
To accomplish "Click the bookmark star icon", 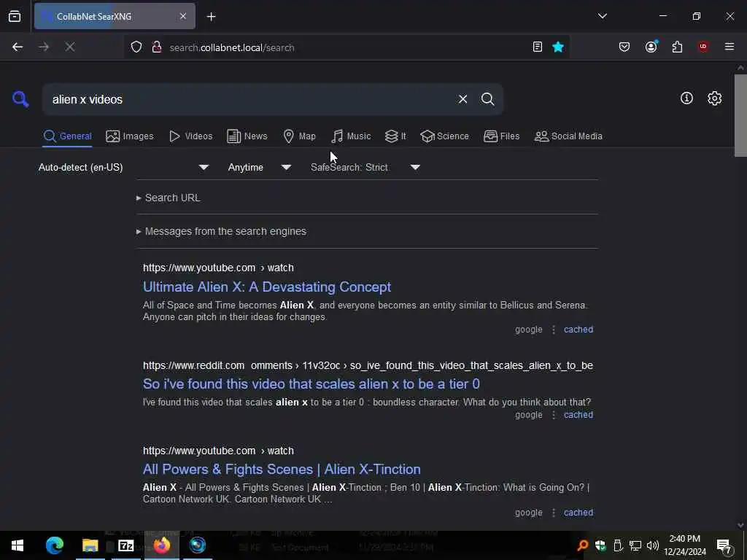I will (558, 47).
